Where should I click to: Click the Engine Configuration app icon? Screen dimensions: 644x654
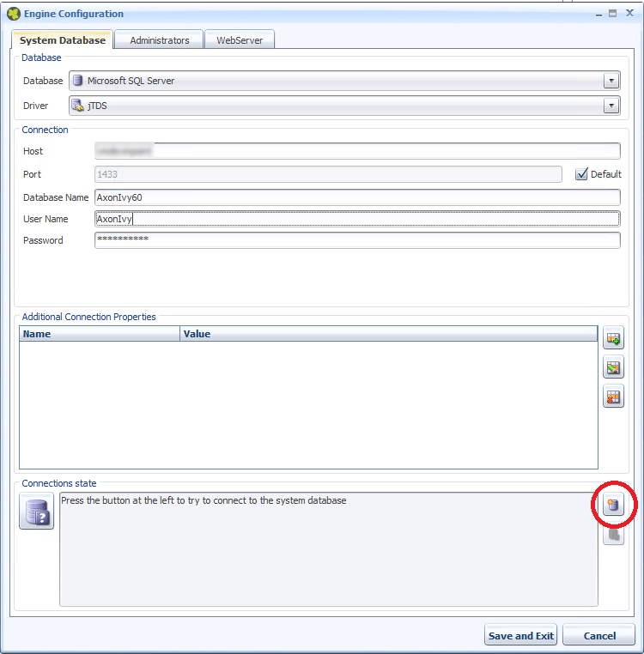point(13,14)
